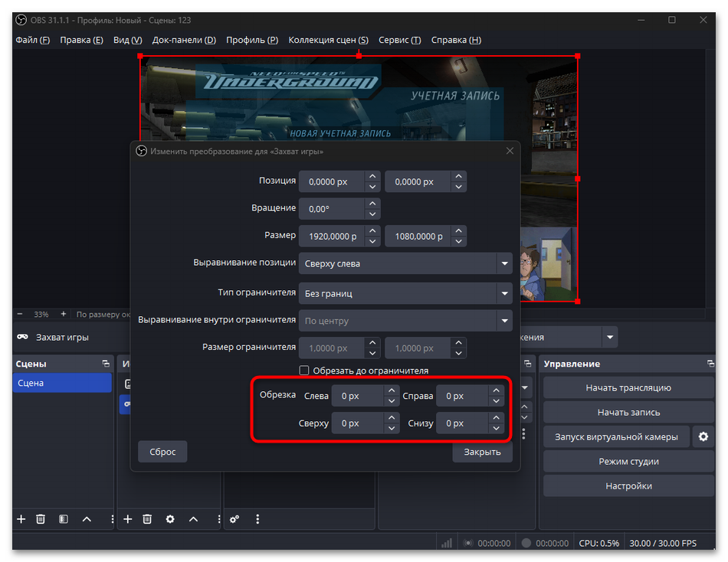The width and height of the screenshot is (728, 562).
Task: Click the Закрыть button
Action: tap(482, 453)
